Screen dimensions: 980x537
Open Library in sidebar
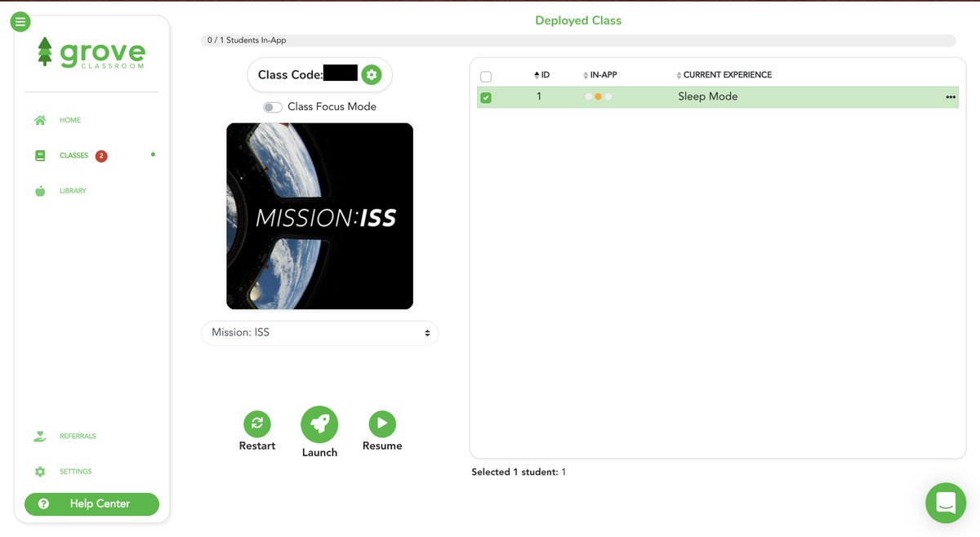(x=73, y=191)
